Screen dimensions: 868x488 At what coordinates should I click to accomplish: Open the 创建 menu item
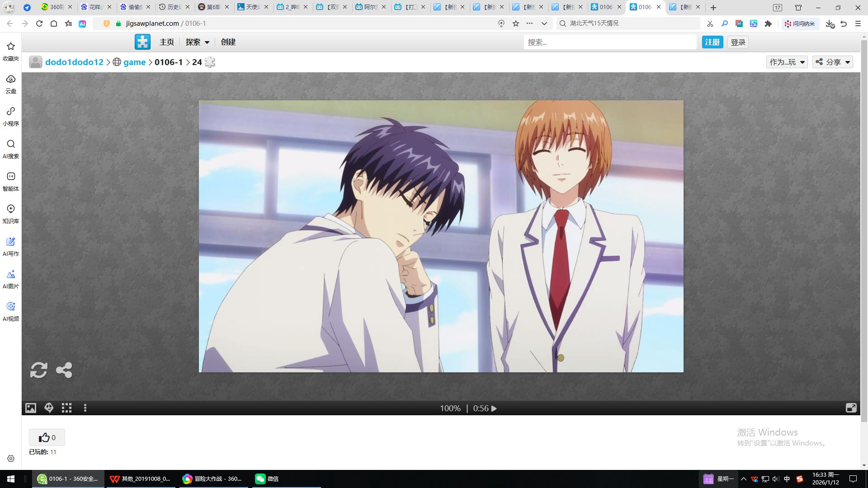[228, 42]
